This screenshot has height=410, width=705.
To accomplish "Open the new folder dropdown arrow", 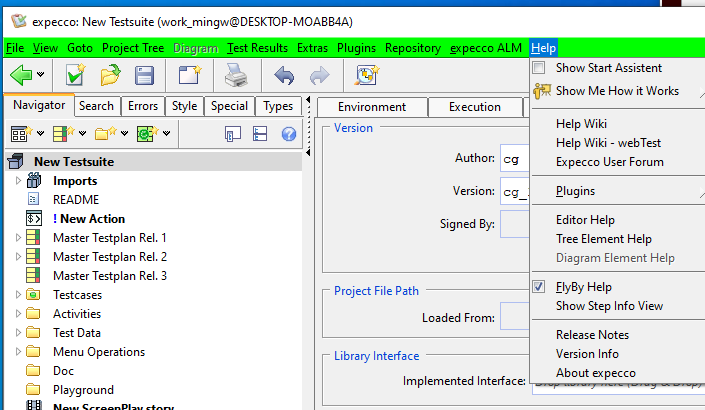I will (124, 133).
